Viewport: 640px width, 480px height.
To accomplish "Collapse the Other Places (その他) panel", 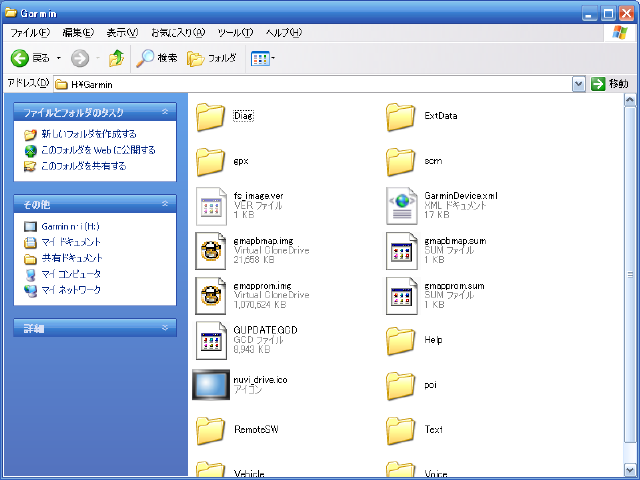I will coord(165,203).
